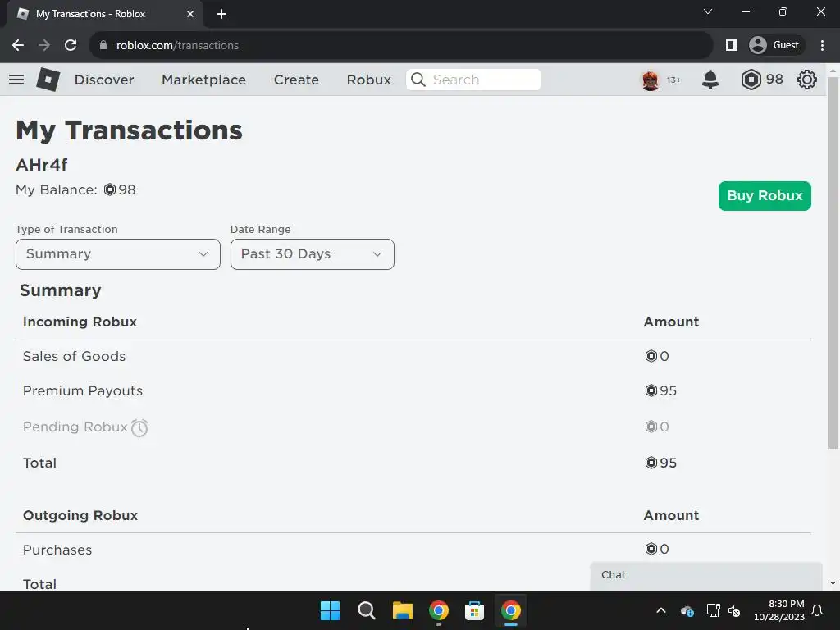Click the Buy Robux button

765,196
